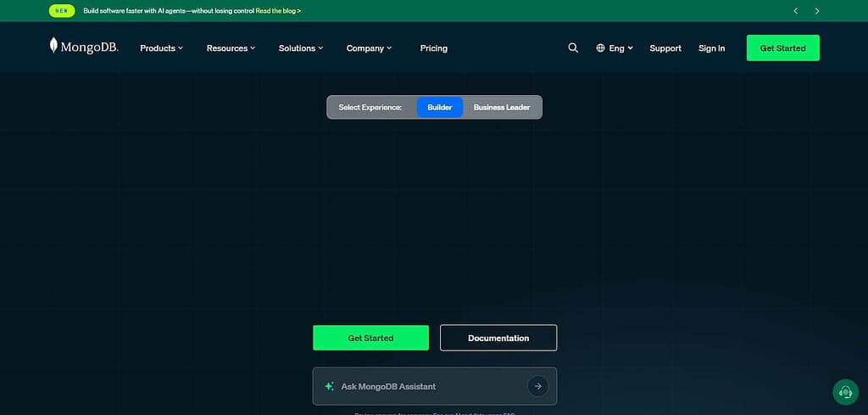The height and width of the screenshot is (415, 868).
Task: Click the sparkle icon in assistant box
Action: (330, 386)
